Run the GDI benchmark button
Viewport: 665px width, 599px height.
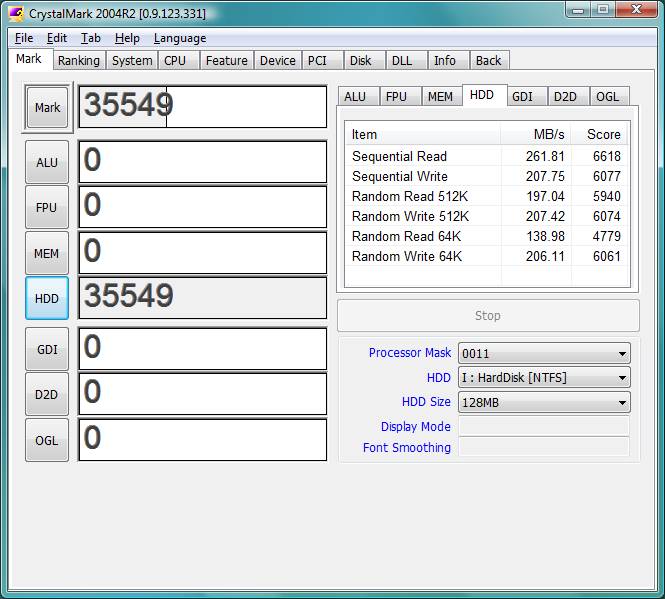tap(47, 349)
